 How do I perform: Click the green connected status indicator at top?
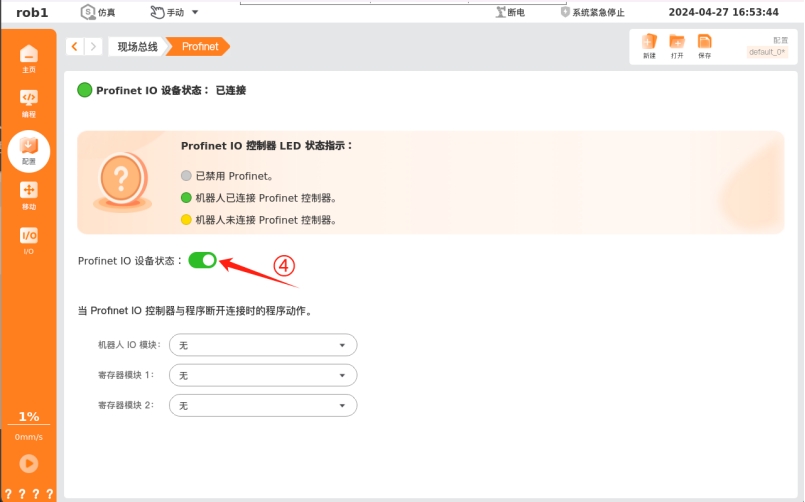tap(84, 90)
